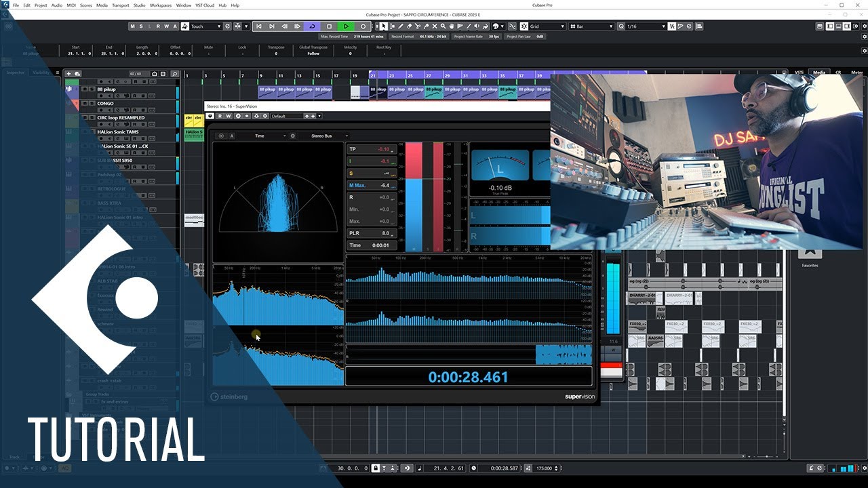
Task: Toggle Read automation in SuperVision header
Action: click(220, 116)
